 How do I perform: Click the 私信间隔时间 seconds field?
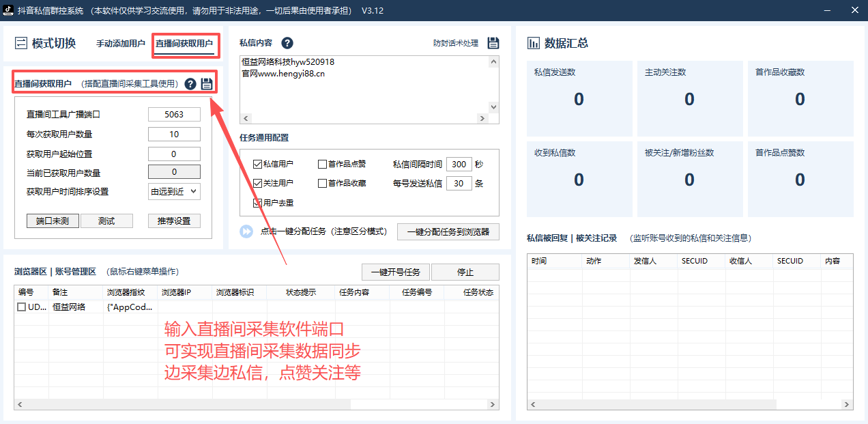click(x=459, y=164)
